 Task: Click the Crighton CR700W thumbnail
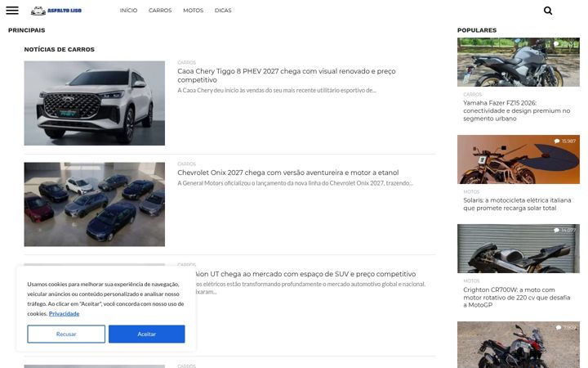(x=519, y=249)
